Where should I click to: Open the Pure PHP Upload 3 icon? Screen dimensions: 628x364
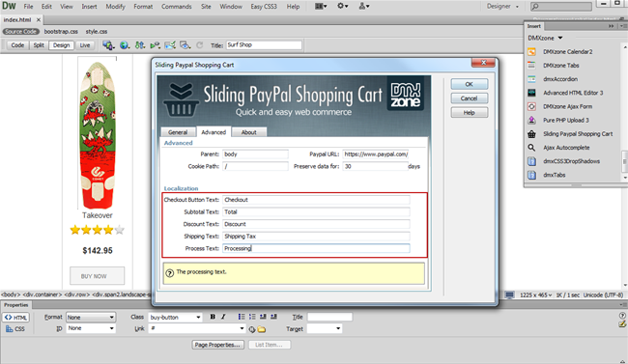pos(531,120)
